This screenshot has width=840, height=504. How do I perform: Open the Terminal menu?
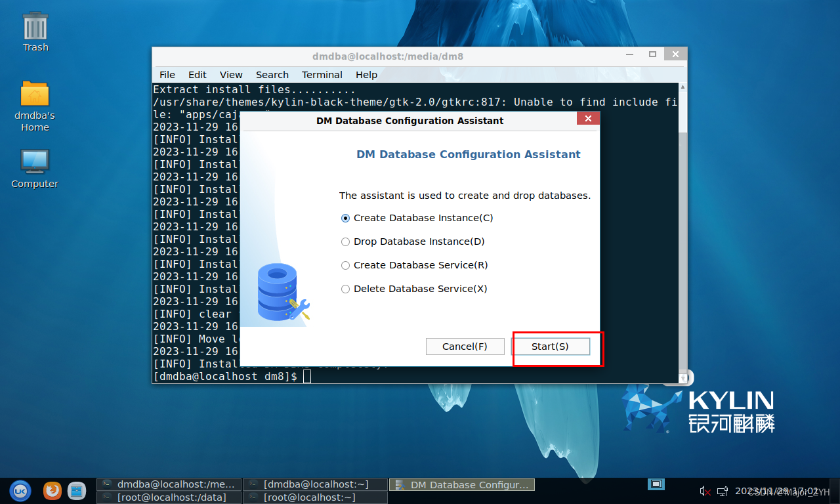click(x=322, y=75)
